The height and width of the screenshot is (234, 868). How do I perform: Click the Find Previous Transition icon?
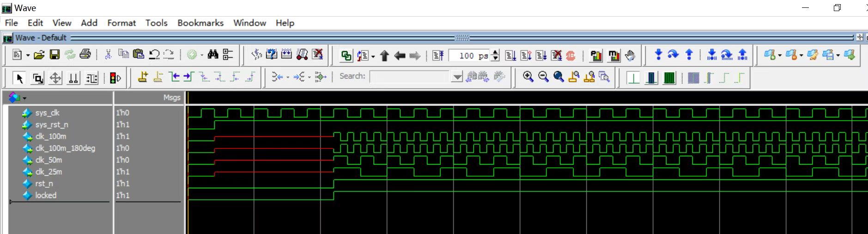coord(174,77)
